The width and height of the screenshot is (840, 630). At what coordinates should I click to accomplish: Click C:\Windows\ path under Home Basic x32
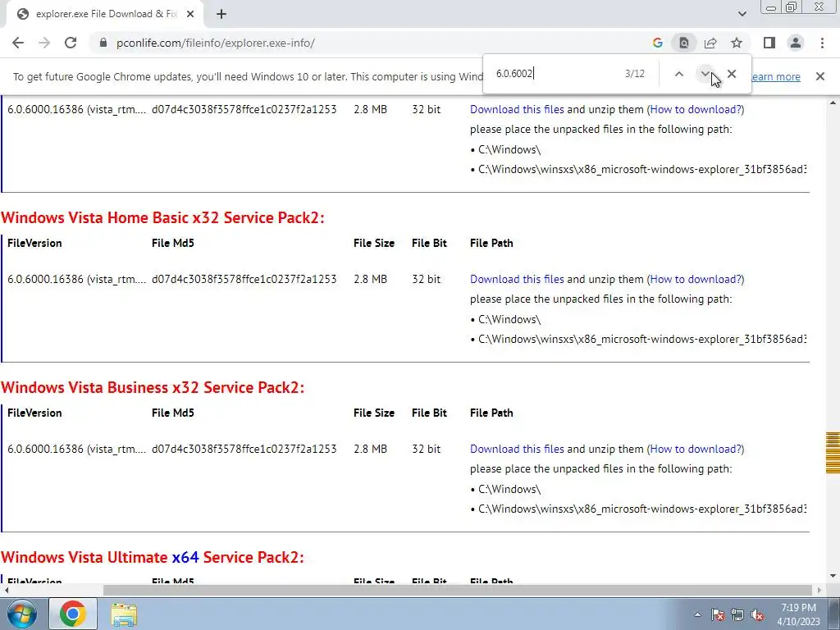click(x=509, y=319)
